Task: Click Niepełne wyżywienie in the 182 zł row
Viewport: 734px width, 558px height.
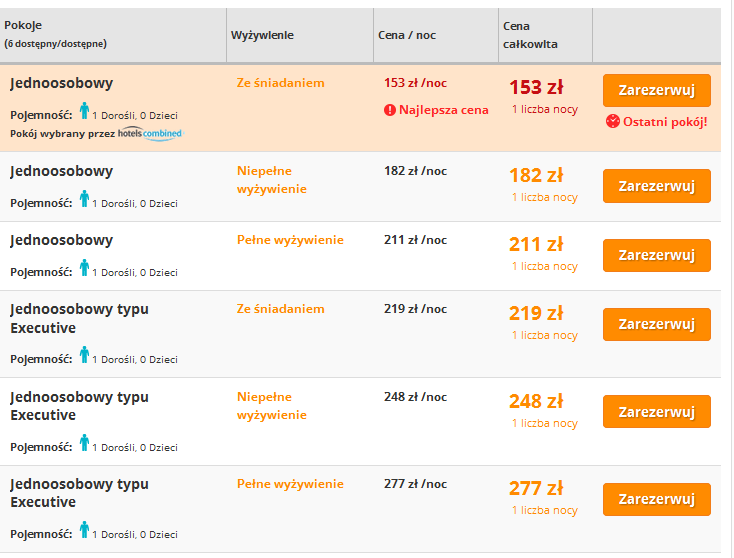Action: click(x=272, y=180)
